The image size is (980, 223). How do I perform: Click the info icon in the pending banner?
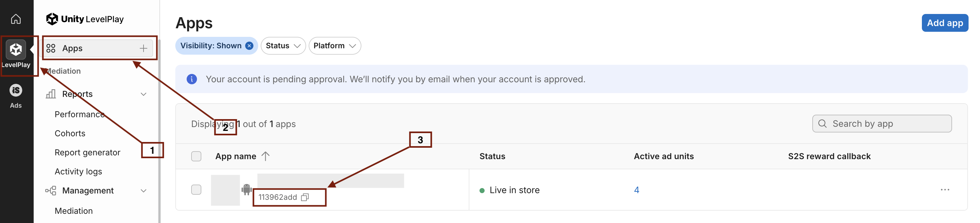coord(192,79)
